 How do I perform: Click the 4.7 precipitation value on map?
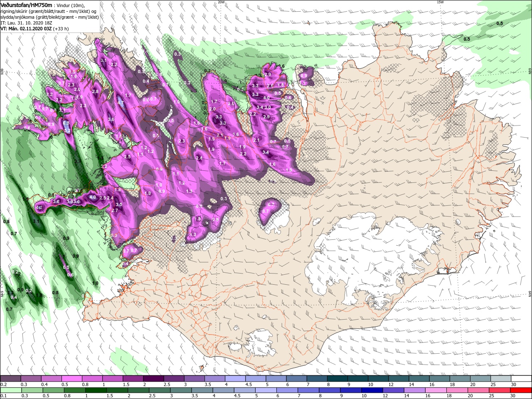click(121, 102)
